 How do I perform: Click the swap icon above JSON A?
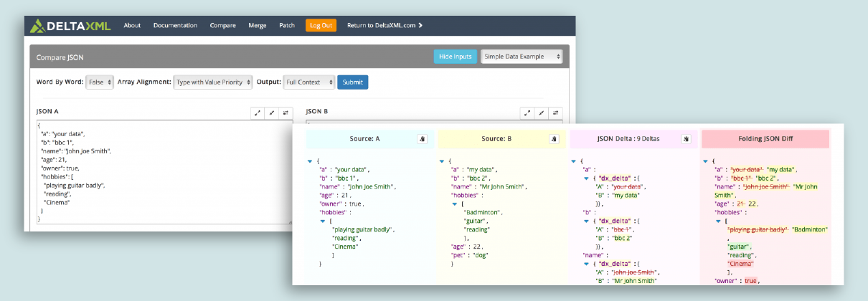click(x=285, y=113)
